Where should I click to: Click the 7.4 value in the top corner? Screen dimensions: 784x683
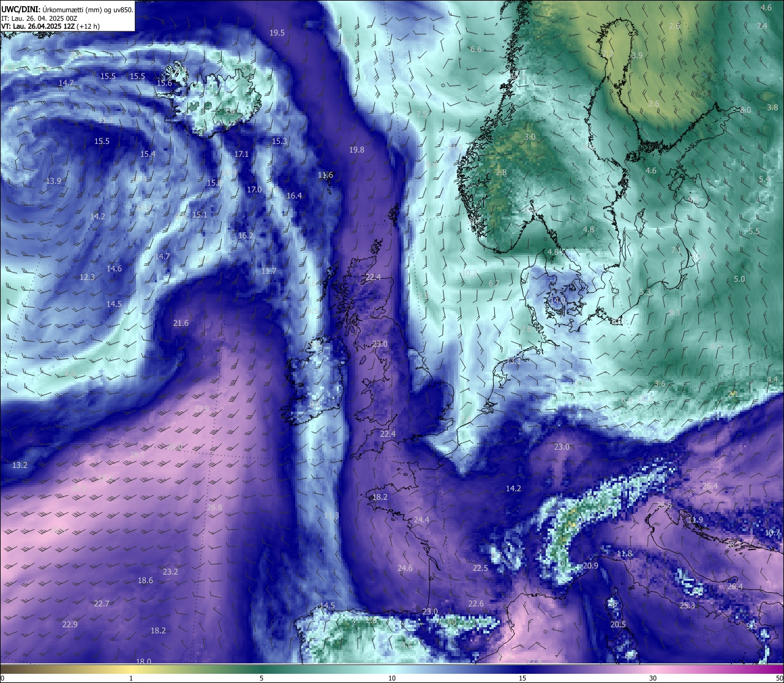[x=762, y=26]
